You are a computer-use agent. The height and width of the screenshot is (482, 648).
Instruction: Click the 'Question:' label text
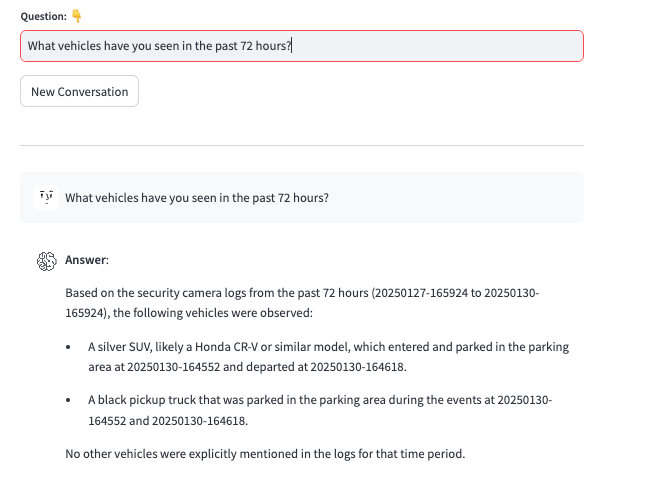pos(43,16)
